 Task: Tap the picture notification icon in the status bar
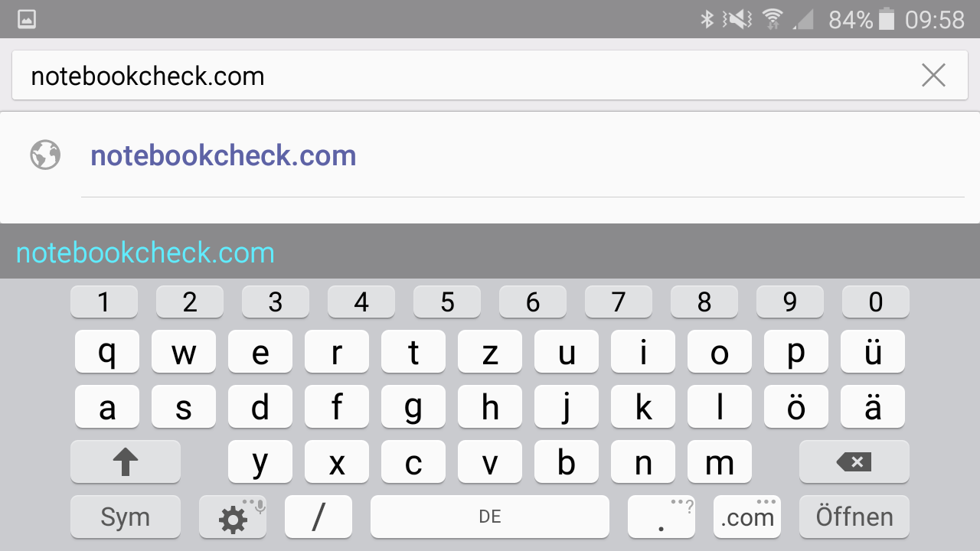tap(27, 19)
